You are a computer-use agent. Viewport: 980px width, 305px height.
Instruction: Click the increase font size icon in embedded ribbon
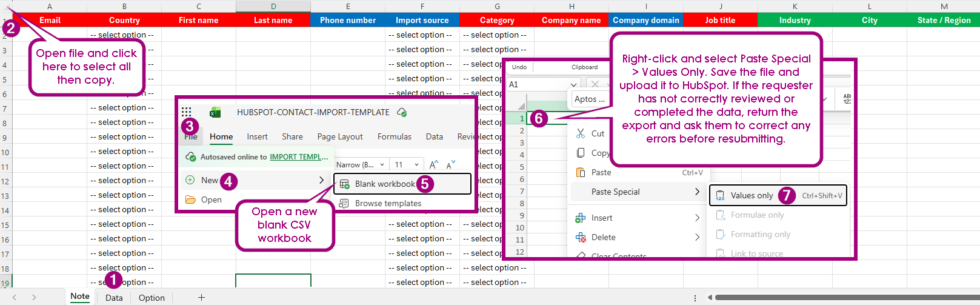coord(433,164)
